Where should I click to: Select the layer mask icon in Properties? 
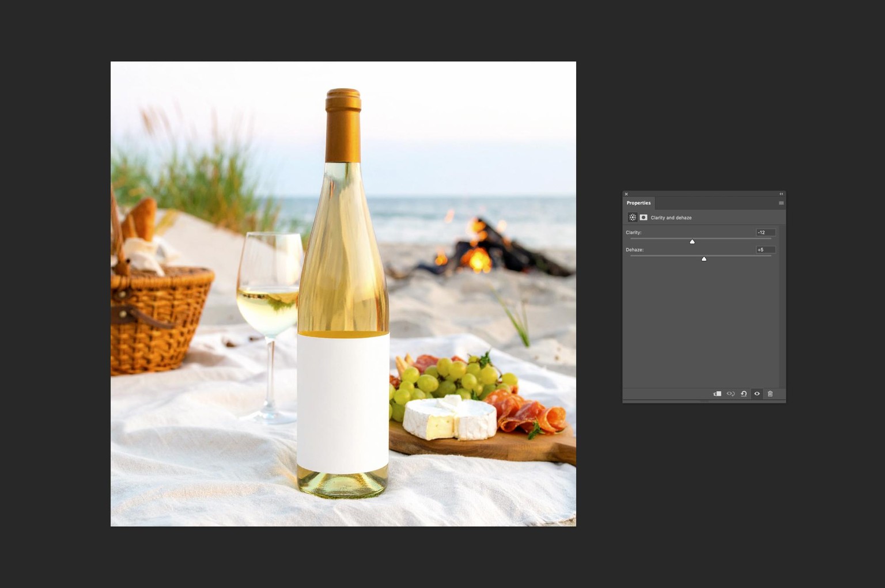[644, 218]
